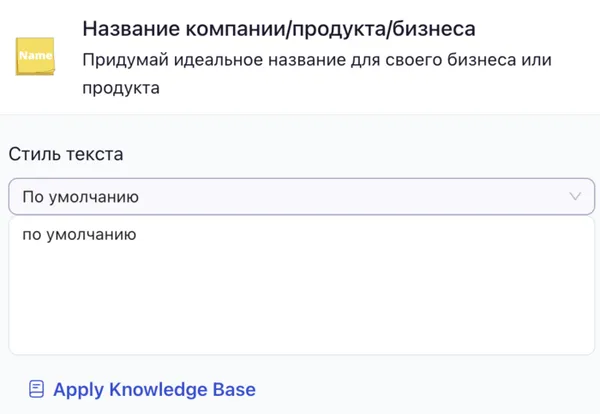600x414 pixels.
Task: Select the «по умолчанию» option from the list
Action: coord(79,235)
